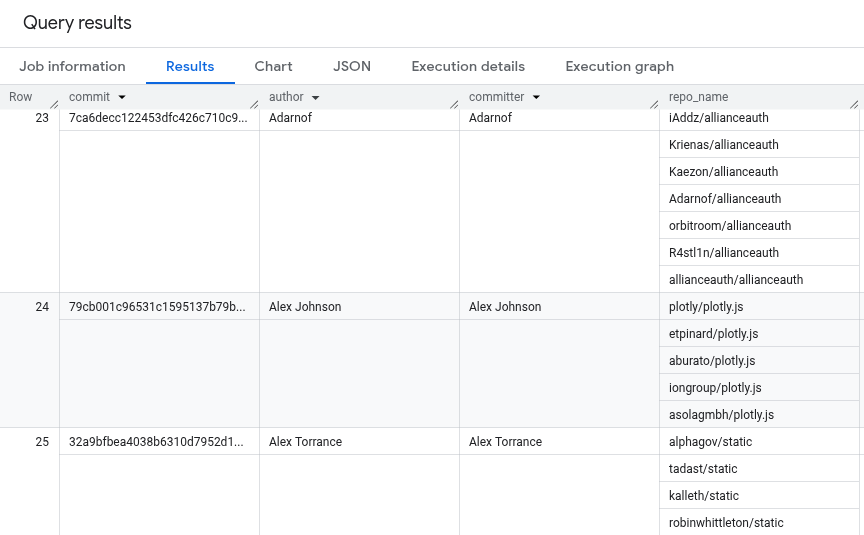Select the allianceauth/allianceauth repo cell
864x535 pixels.
coord(735,280)
